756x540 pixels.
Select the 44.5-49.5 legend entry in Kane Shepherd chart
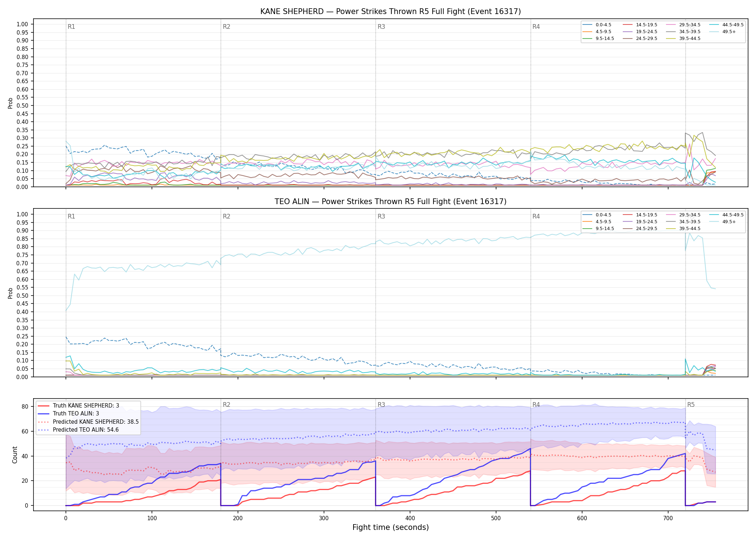click(726, 25)
